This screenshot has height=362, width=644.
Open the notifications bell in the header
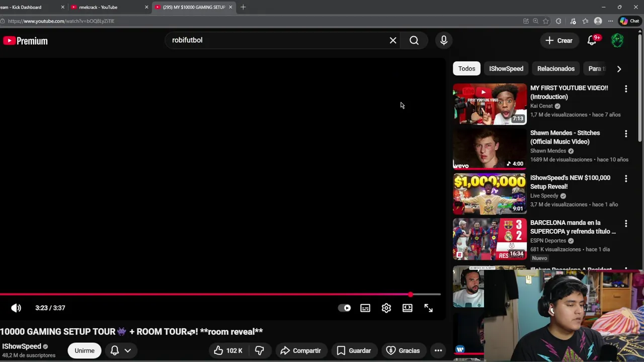tap(592, 40)
